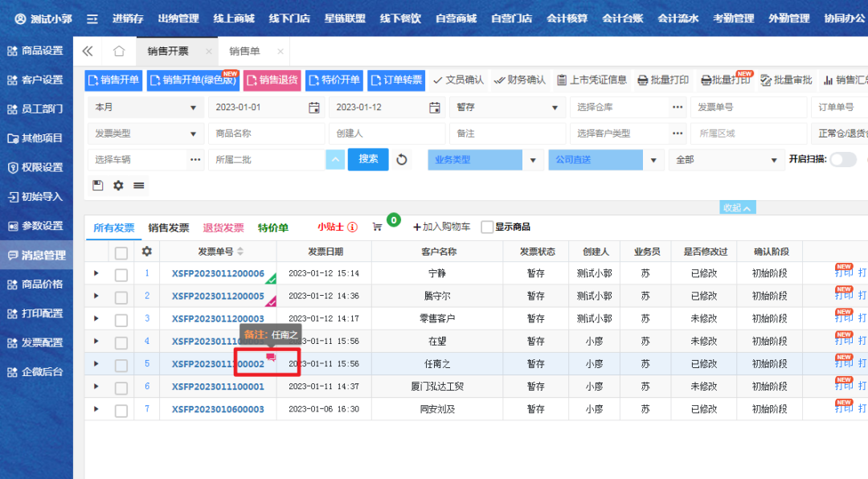The width and height of the screenshot is (868, 479).
Task: Click the save floppy disk icon
Action: (98, 186)
